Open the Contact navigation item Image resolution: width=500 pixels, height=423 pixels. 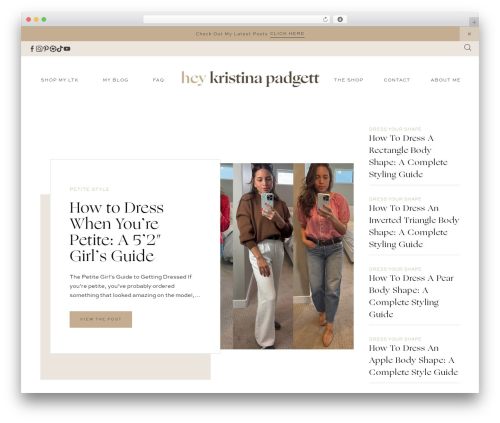click(x=397, y=80)
